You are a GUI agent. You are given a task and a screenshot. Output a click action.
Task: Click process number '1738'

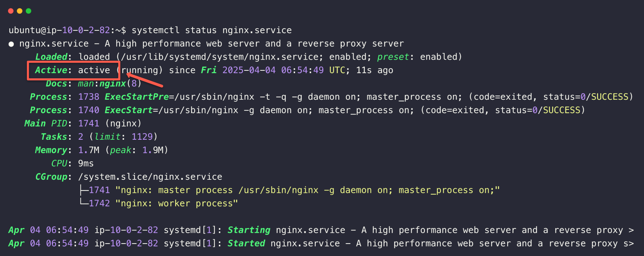(x=89, y=97)
